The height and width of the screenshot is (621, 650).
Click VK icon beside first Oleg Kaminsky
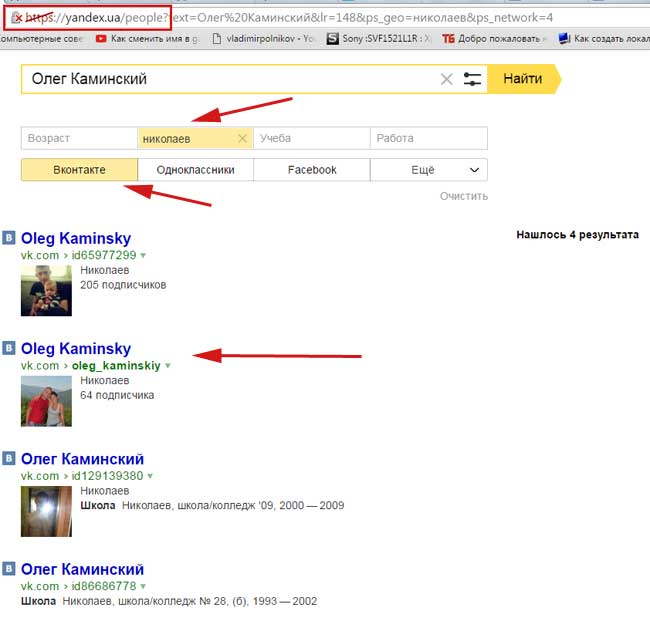[x=9, y=238]
